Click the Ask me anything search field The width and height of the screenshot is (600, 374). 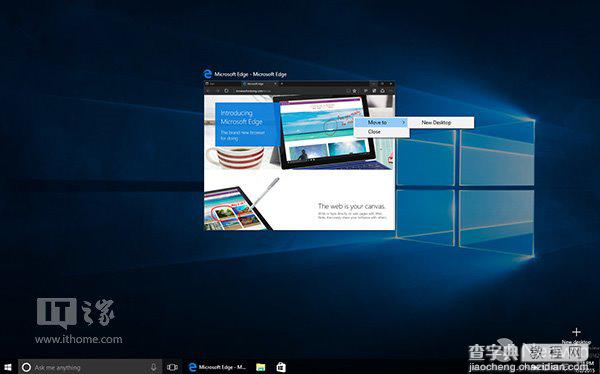[90, 367]
